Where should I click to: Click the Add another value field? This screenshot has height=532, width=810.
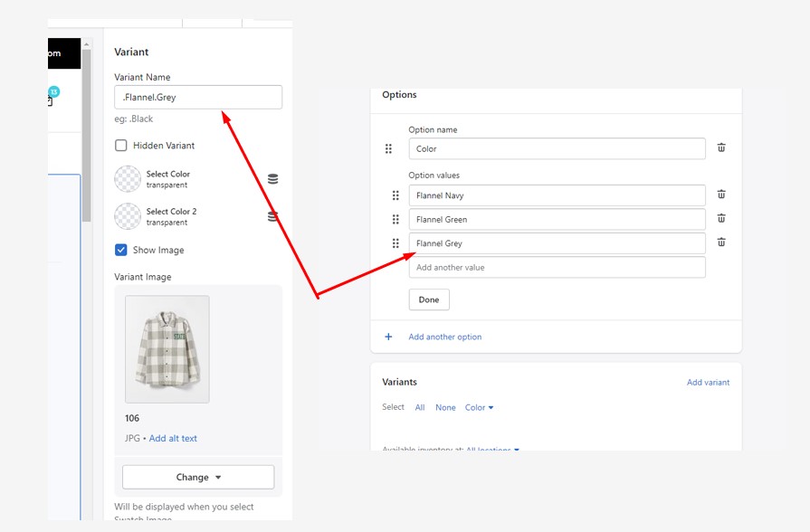tap(556, 268)
